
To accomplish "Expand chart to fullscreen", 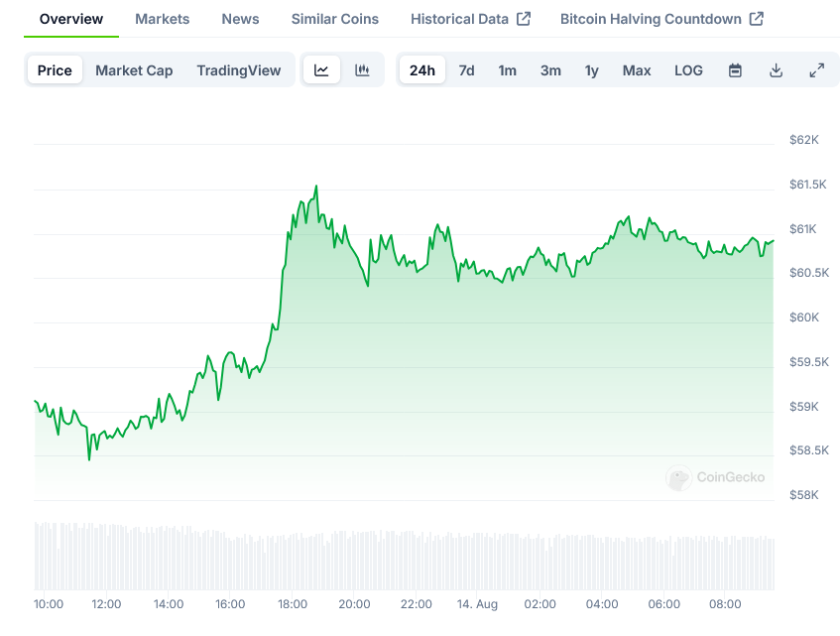I will coord(816,70).
